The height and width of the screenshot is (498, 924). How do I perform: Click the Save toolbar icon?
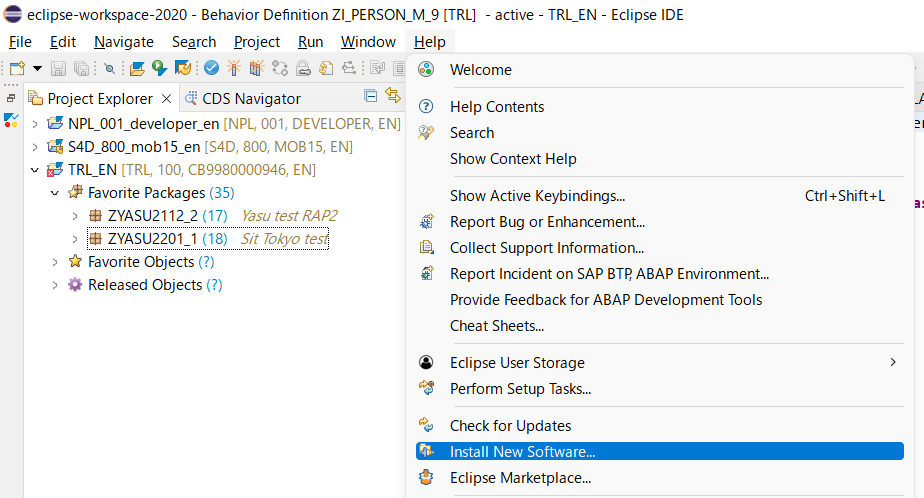[59, 68]
